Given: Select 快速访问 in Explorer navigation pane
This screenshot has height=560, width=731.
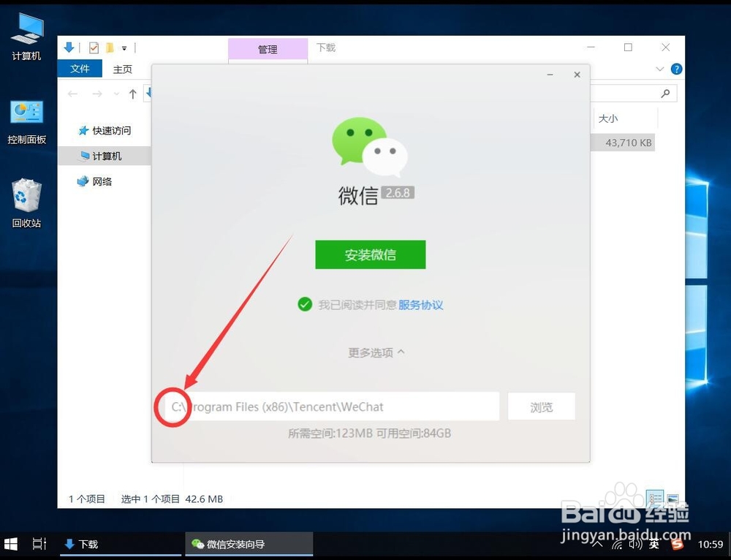Looking at the screenshot, I should pos(105,131).
